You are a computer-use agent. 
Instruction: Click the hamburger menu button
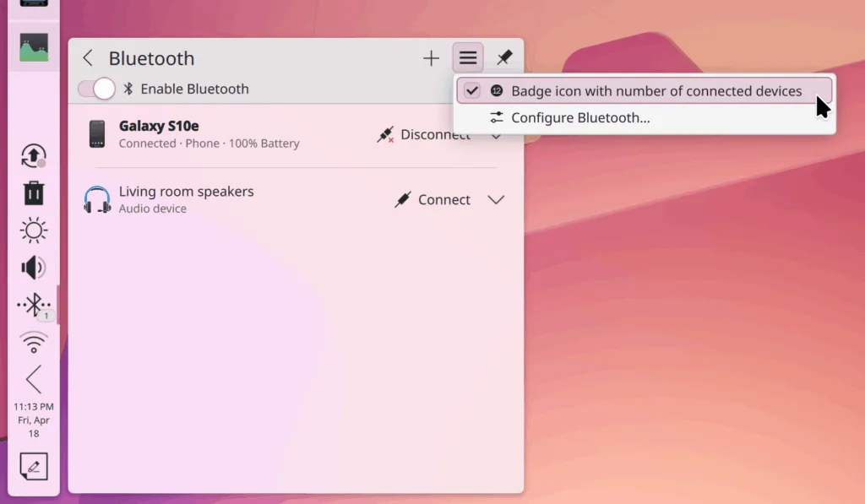[468, 58]
